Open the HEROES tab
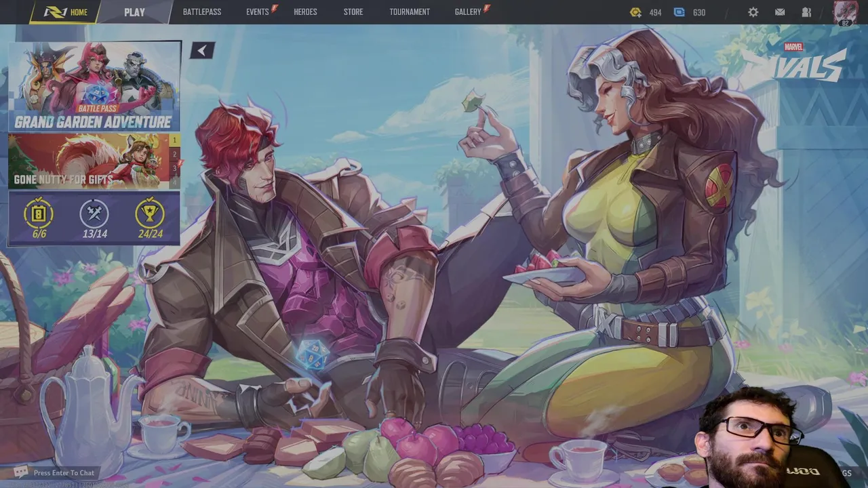The image size is (868, 488). click(305, 12)
